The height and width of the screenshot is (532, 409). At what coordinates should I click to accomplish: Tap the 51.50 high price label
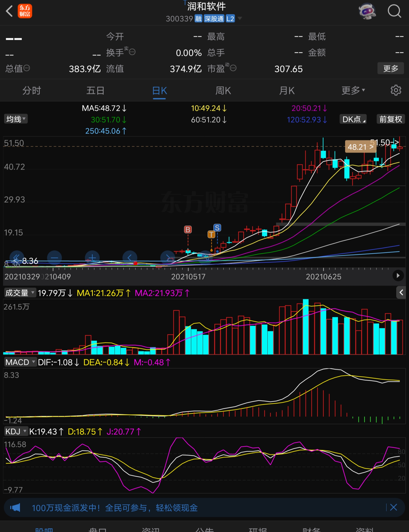pos(385,142)
